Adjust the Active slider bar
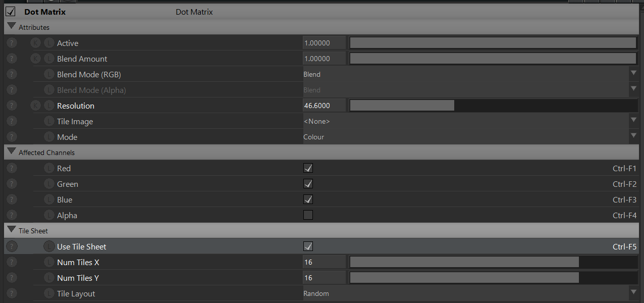The height and width of the screenshot is (303, 644). tap(493, 43)
